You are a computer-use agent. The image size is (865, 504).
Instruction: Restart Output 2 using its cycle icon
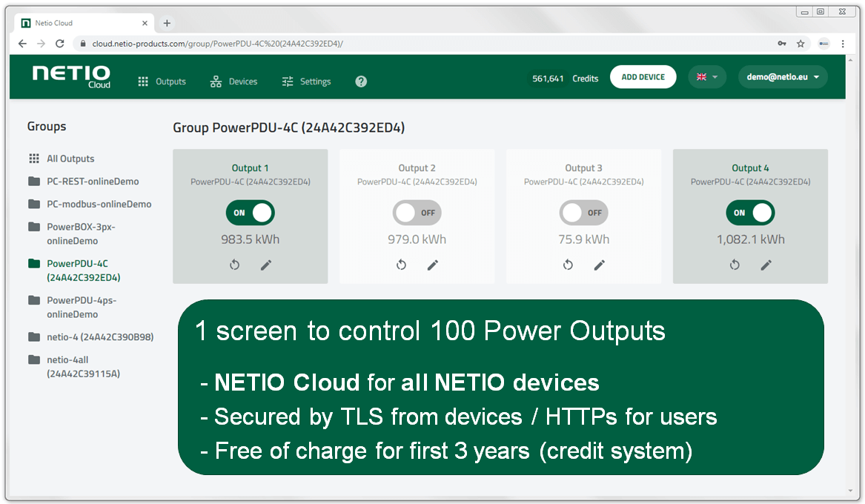click(x=401, y=265)
